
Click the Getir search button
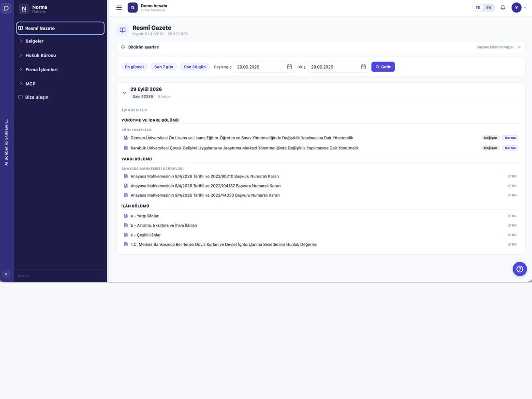(x=383, y=67)
